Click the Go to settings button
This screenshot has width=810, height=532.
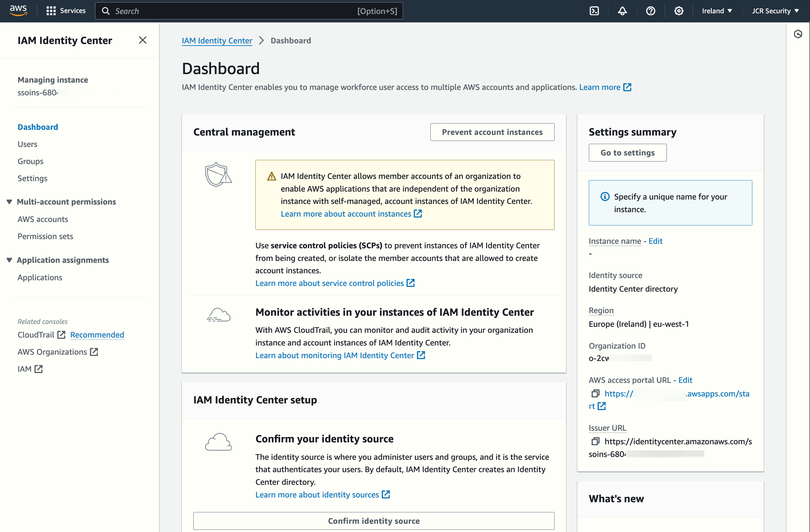point(627,153)
